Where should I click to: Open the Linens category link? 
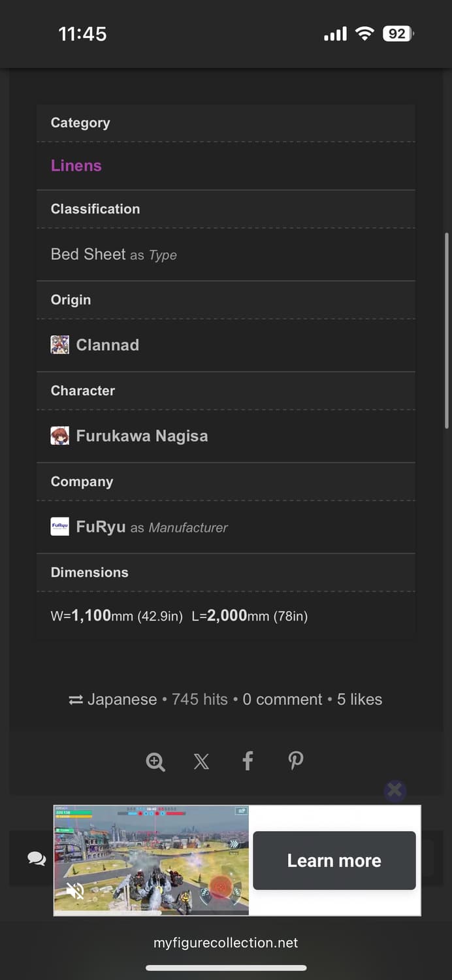pyautogui.click(x=76, y=166)
